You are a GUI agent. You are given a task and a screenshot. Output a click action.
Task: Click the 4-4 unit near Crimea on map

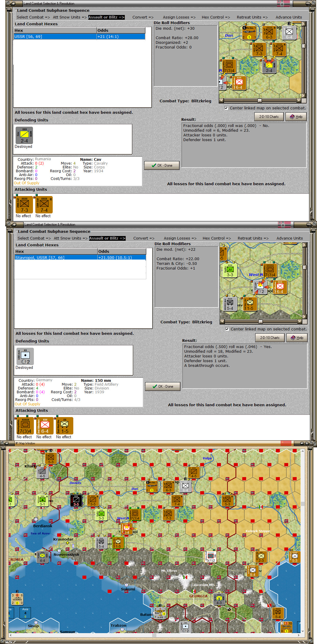click(42, 556)
